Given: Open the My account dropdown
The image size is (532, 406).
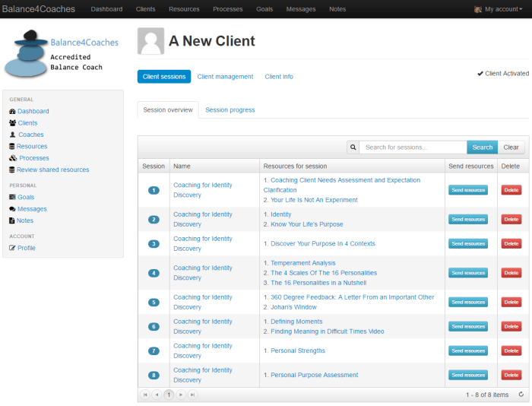Looking at the screenshot, I should (499, 9).
